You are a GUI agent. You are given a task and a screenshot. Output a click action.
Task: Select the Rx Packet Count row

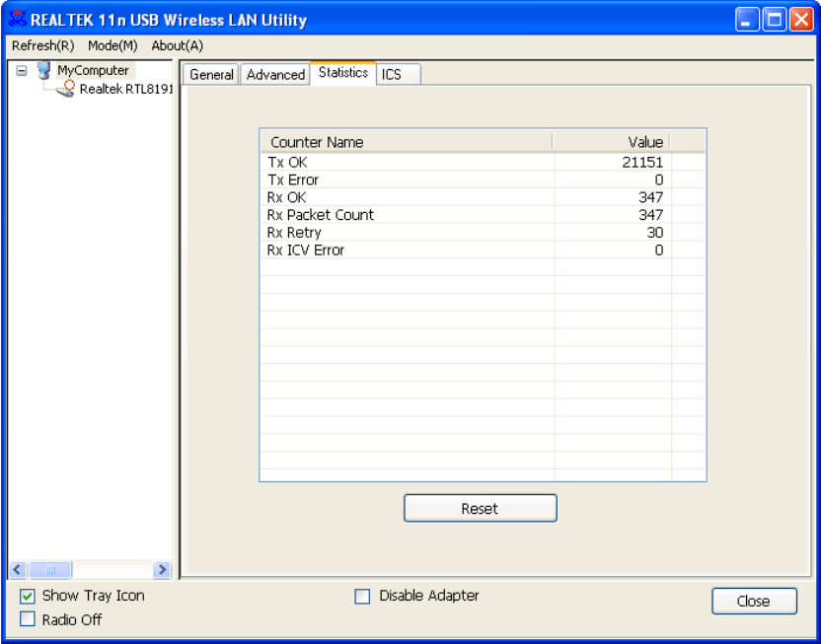tap(483, 215)
